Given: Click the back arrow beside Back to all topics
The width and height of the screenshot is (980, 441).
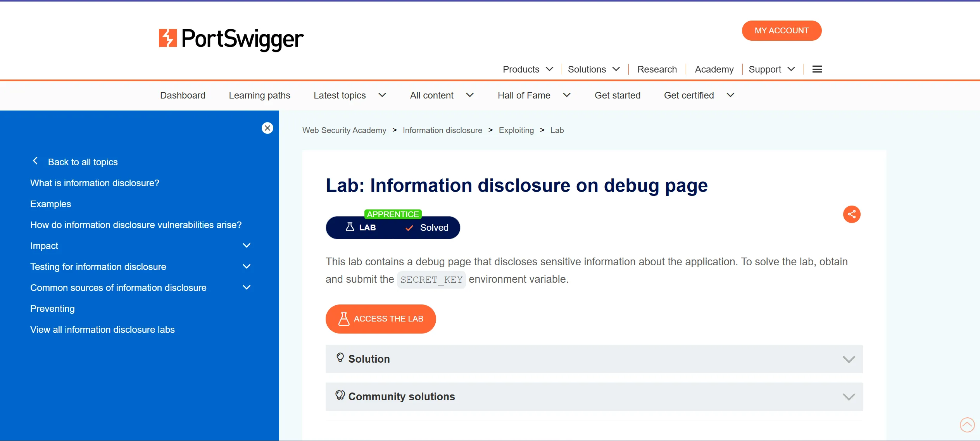Looking at the screenshot, I should (x=35, y=161).
